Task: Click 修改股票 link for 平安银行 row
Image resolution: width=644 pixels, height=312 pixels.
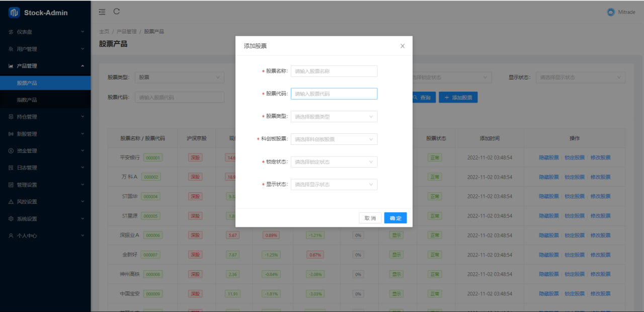Action: coord(600,158)
